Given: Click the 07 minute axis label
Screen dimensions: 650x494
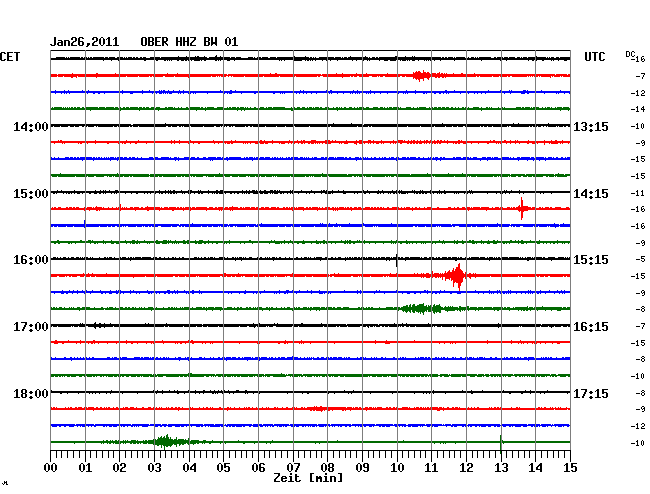Looking at the screenshot, I should [293, 468].
